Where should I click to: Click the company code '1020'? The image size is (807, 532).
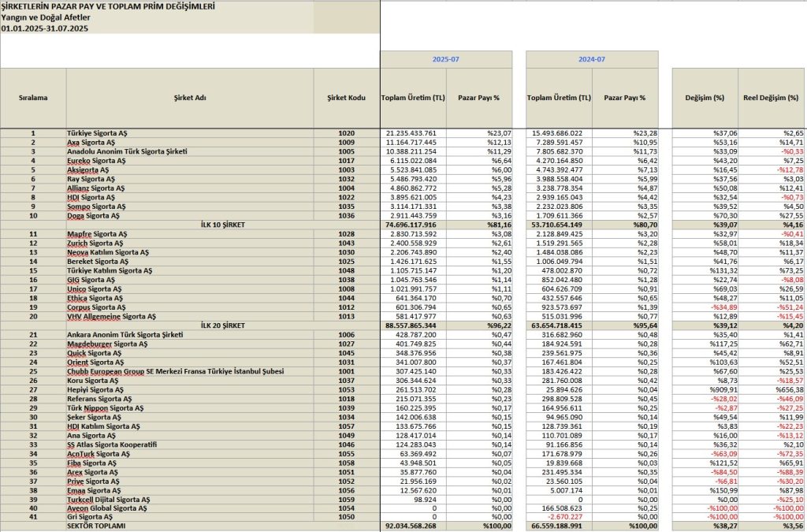tap(347, 133)
